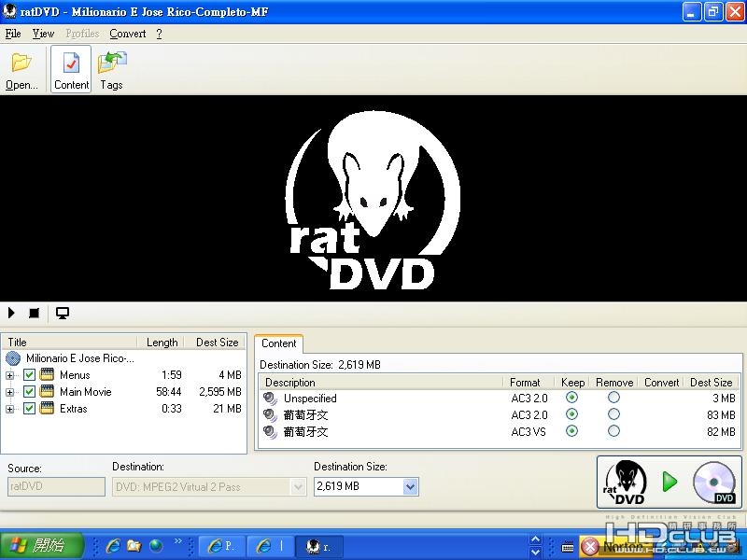This screenshot has width=747, height=560.
Task: Select Remove radio for the AC3 VS track
Action: coord(613,431)
